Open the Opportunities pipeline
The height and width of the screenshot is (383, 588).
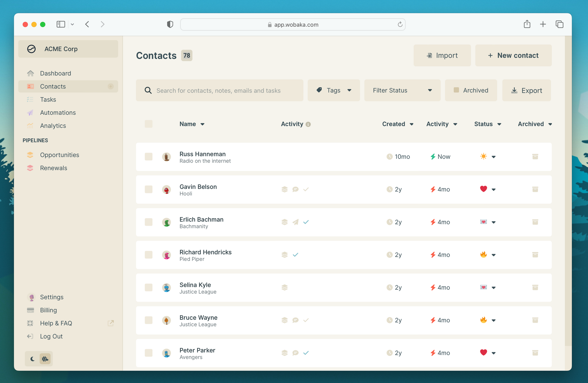pos(68,155)
